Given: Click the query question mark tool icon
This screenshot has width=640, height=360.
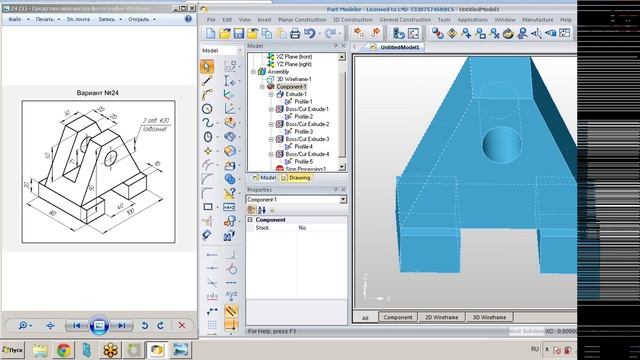Looking at the screenshot, I should tap(230, 193).
